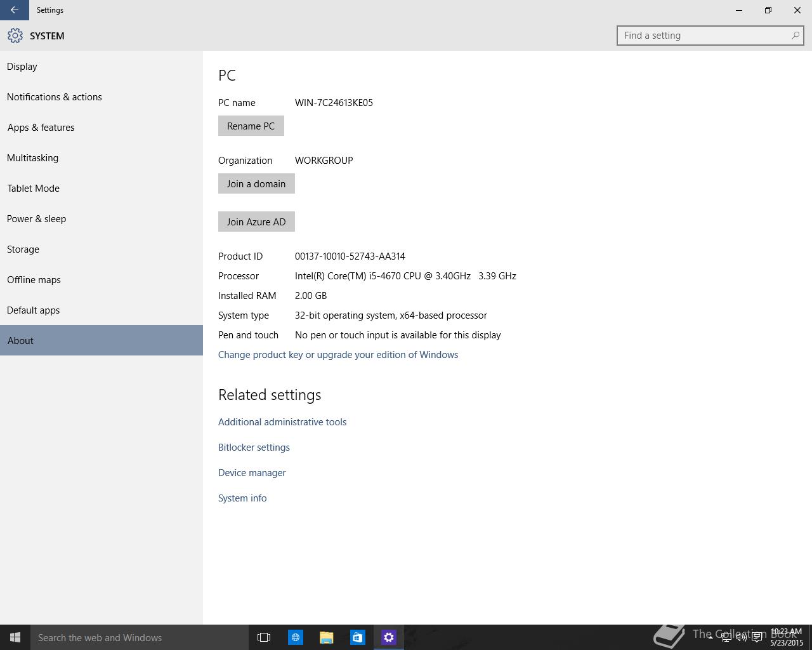Open the Device manager link

click(x=252, y=473)
